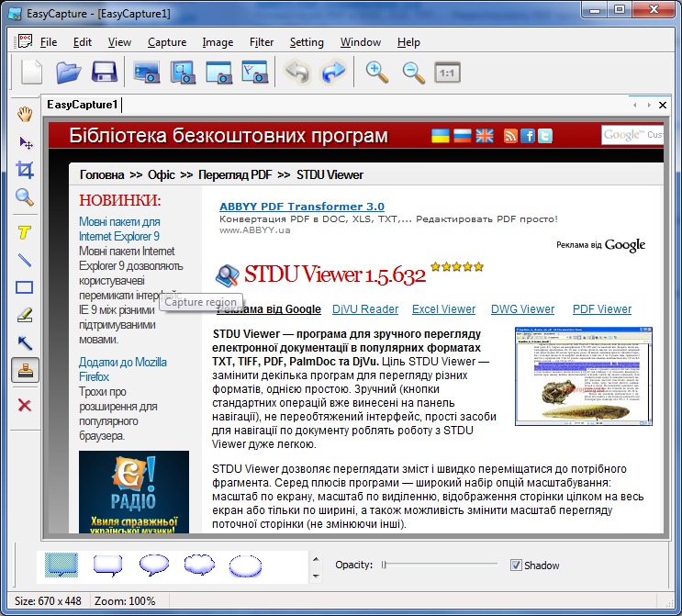Choose the yellow Text tool

tap(25, 233)
